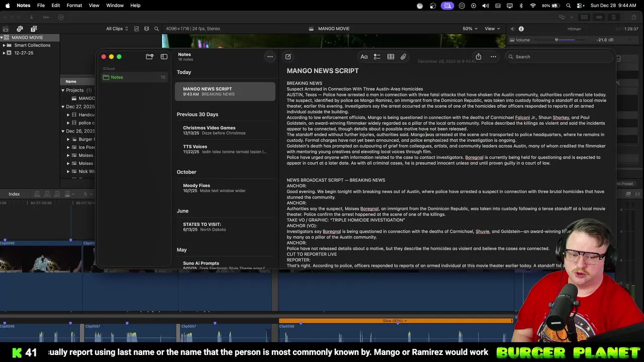Insert a checklist in the note
Viewport: 644px width, 362px height.
click(377, 57)
